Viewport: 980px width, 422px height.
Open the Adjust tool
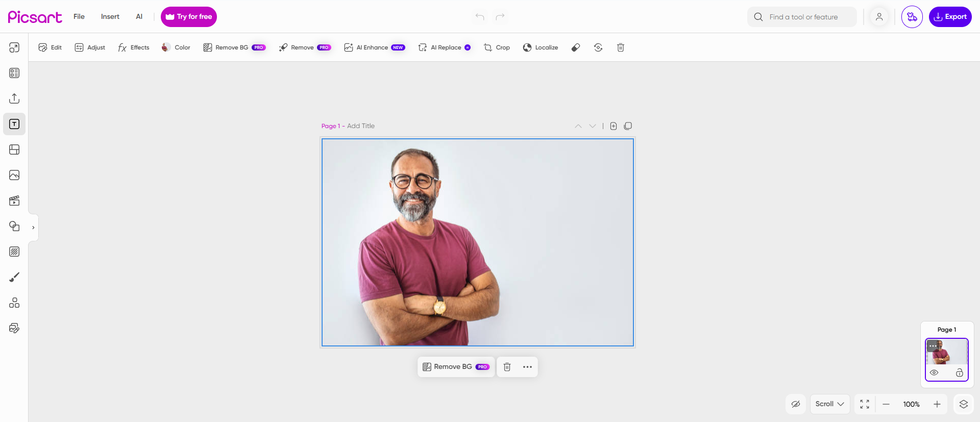click(x=90, y=47)
